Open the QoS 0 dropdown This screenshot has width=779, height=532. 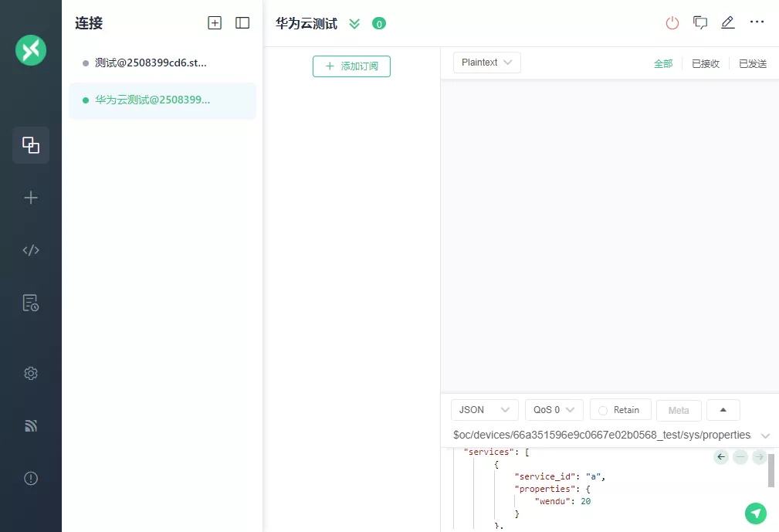[x=554, y=410]
